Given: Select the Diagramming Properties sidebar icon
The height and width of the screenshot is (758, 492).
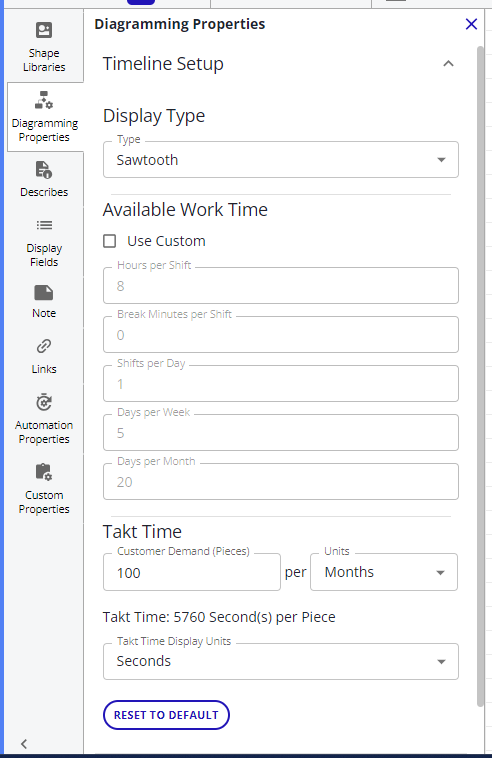Looking at the screenshot, I should pyautogui.click(x=44, y=100).
